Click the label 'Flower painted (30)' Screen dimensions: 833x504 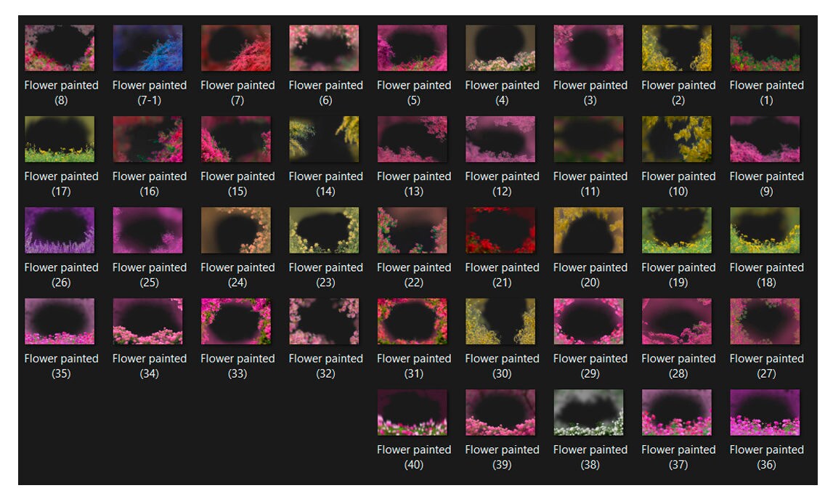tap(502, 366)
